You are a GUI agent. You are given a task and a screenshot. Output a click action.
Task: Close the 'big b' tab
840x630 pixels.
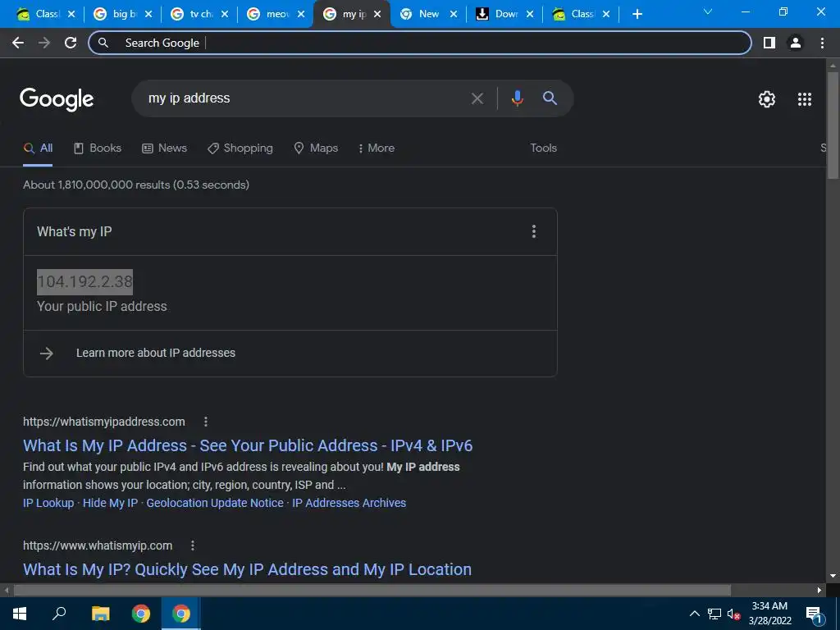click(x=148, y=14)
